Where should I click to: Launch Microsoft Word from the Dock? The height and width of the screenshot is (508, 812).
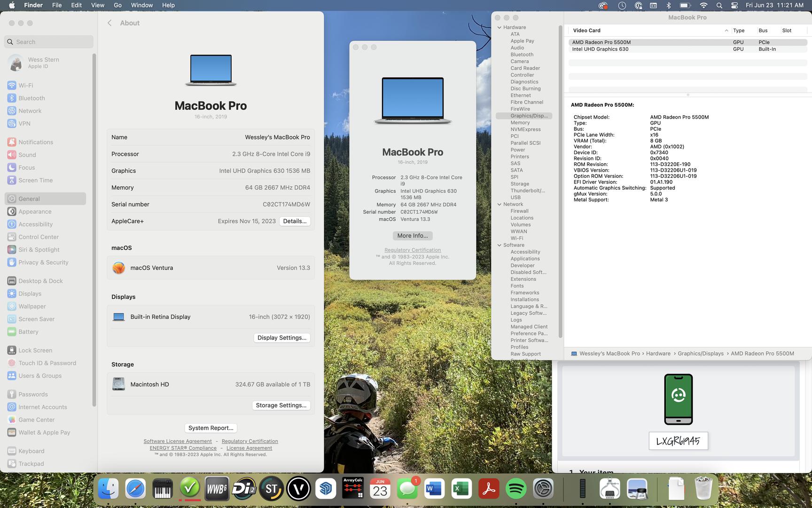click(434, 489)
